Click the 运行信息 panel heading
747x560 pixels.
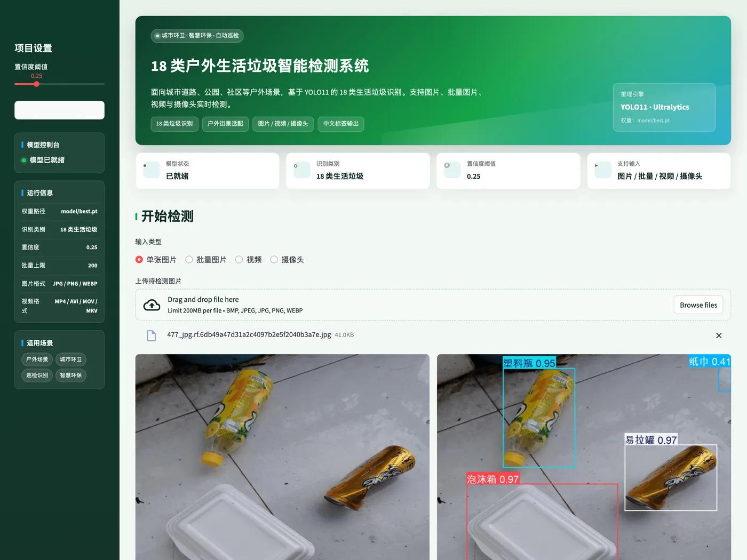click(40, 193)
